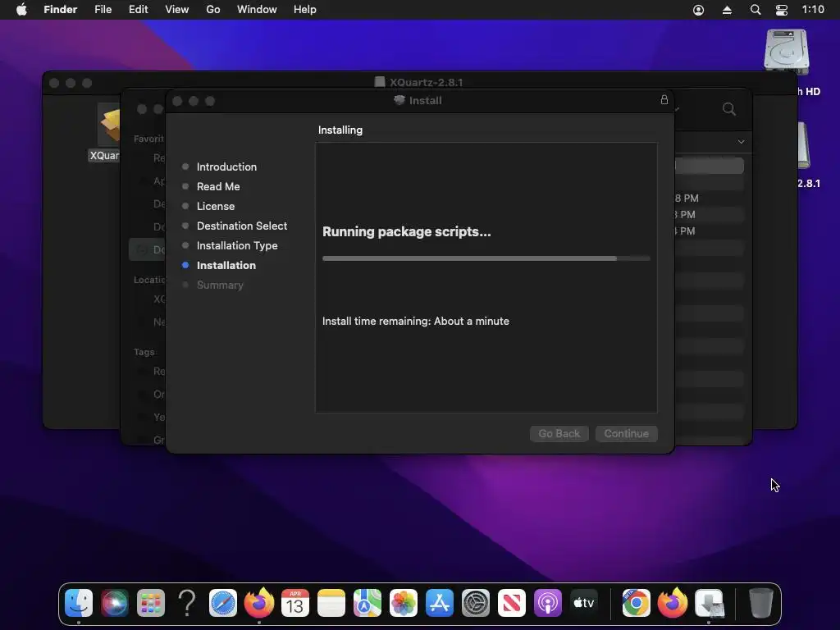Click the user account icon in menu bar
840x630 pixels.
699,10
